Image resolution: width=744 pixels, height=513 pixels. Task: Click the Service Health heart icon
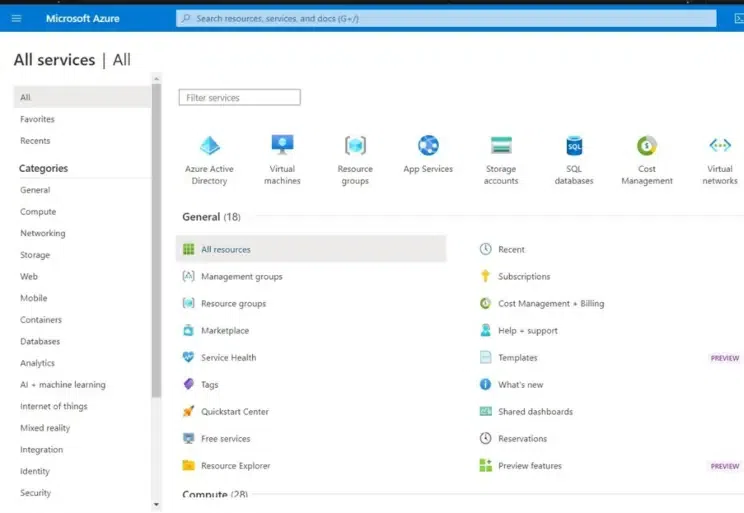[188, 357]
